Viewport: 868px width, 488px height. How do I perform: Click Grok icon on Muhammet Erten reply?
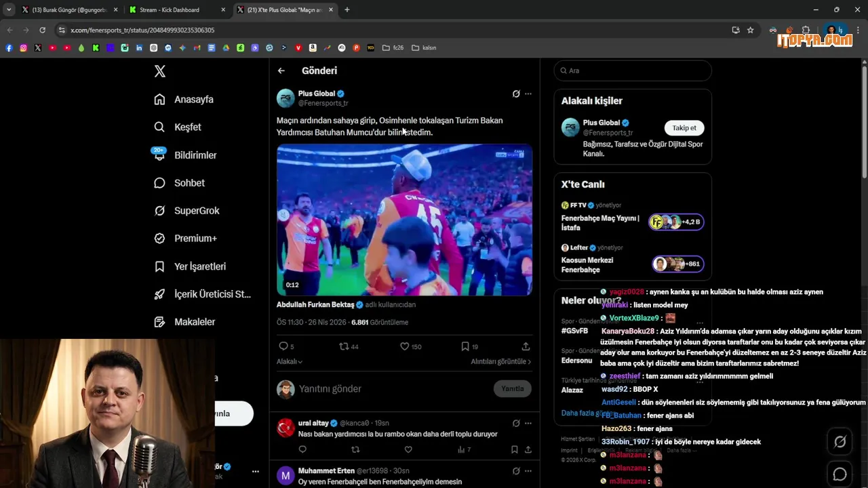tap(516, 471)
